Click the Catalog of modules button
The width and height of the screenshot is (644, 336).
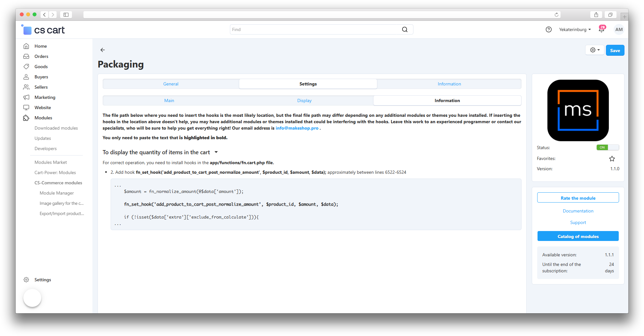pyautogui.click(x=578, y=236)
